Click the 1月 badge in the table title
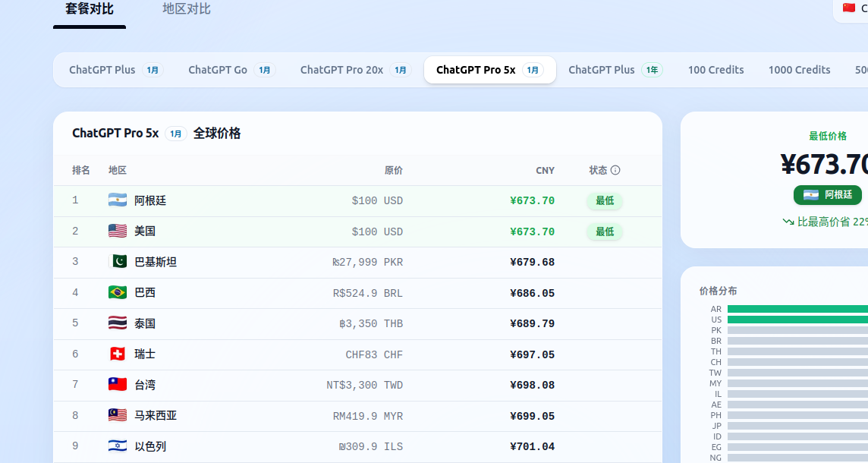868x463 pixels. click(176, 134)
